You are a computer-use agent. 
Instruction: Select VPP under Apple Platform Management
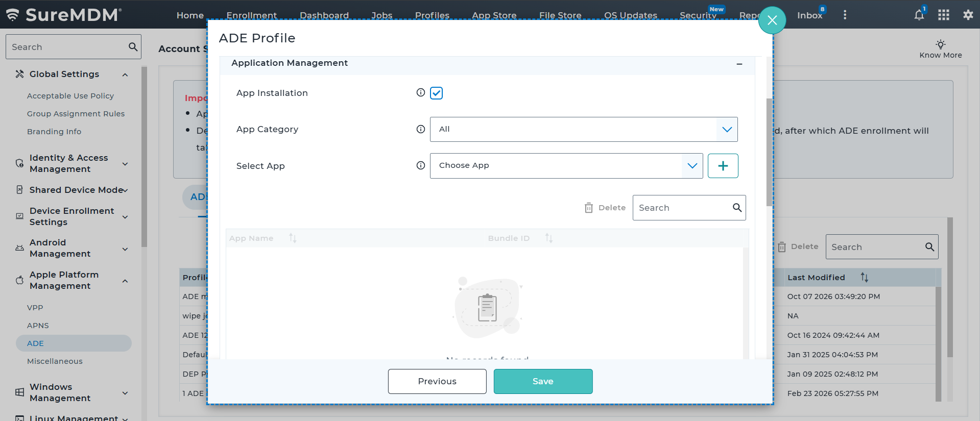[35, 308]
